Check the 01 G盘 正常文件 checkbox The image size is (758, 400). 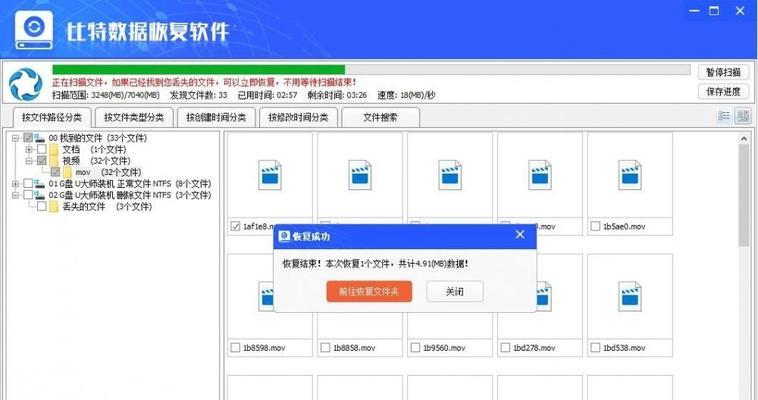point(28,184)
